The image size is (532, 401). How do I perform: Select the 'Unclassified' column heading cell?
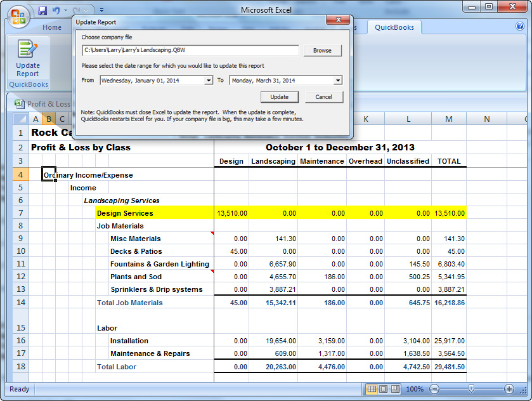click(x=408, y=161)
